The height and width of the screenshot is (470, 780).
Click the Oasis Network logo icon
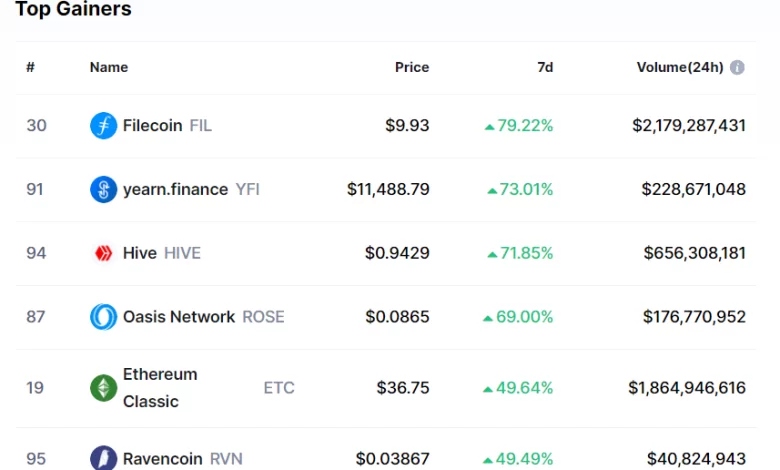(x=104, y=317)
